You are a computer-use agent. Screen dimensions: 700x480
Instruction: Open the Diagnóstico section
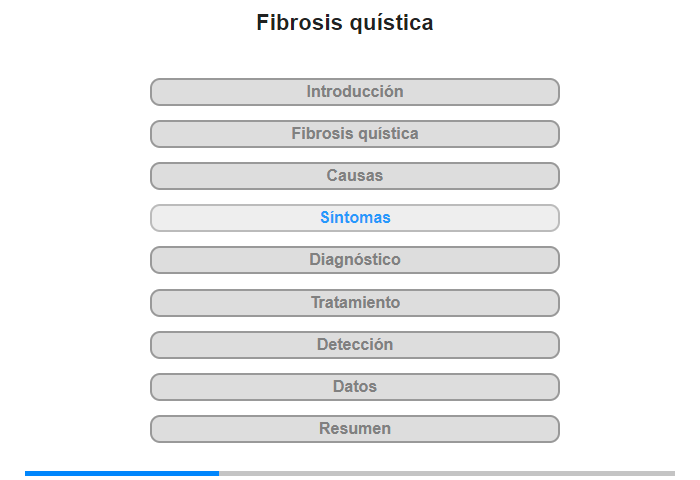[x=355, y=260]
